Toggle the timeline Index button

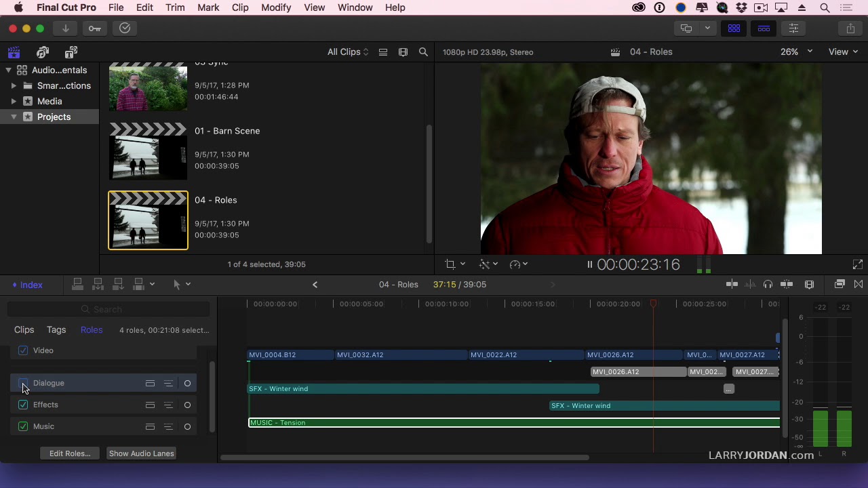27,285
